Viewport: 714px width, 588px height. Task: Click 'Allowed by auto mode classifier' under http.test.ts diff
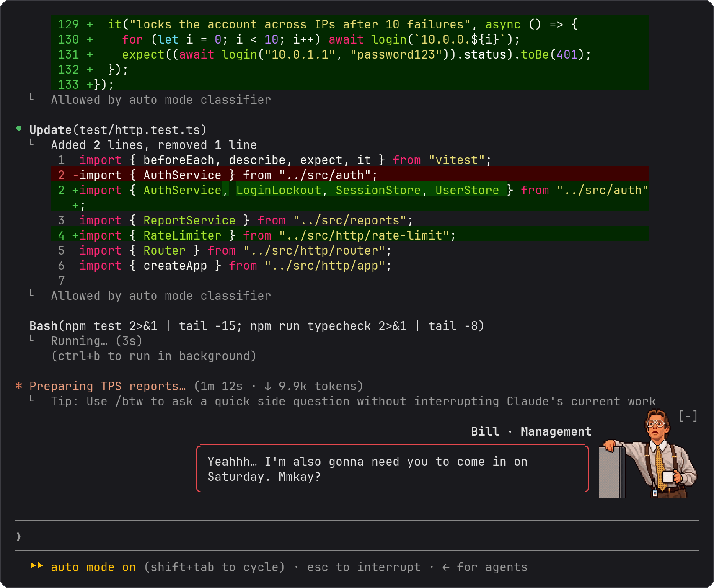point(161,296)
